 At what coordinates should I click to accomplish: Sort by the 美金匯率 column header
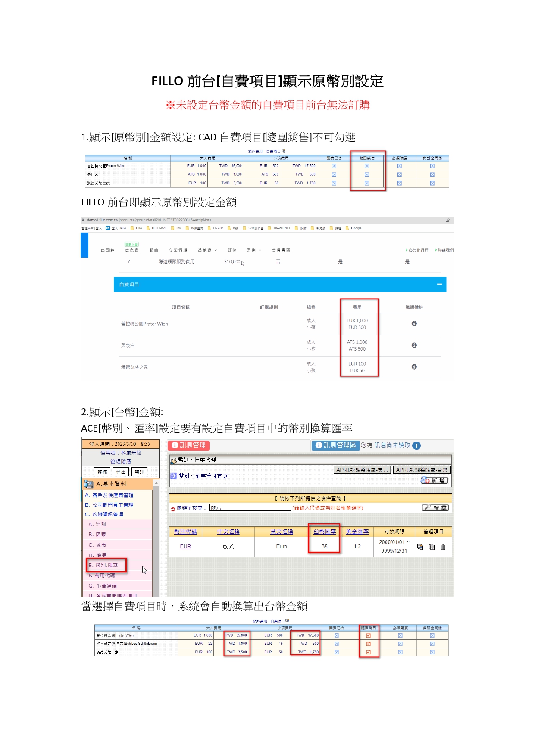(x=357, y=532)
